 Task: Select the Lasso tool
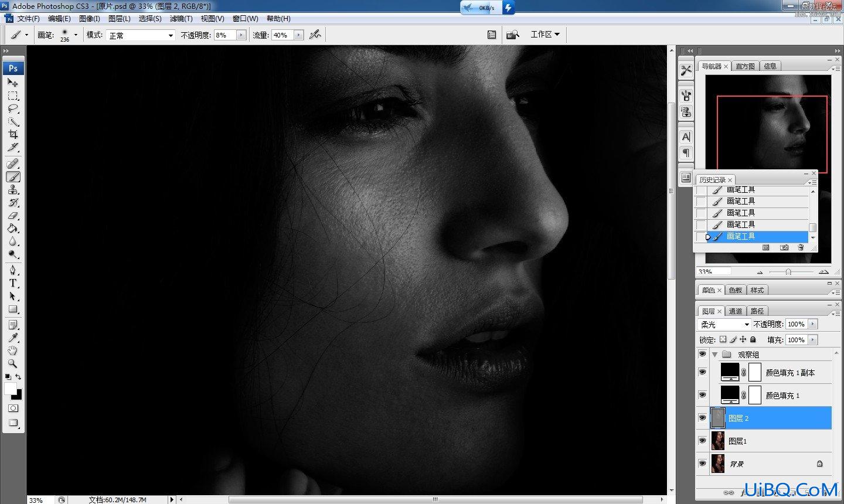coord(13,108)
